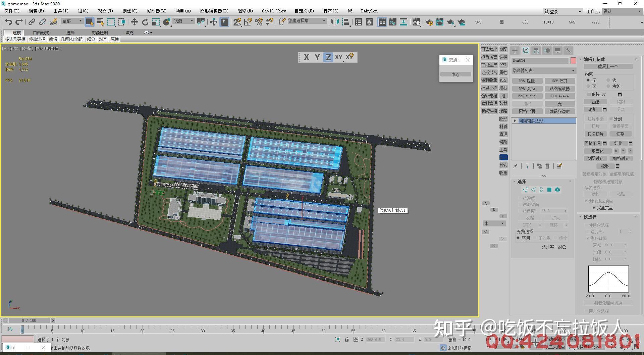Click the Box034 object color swatch
Viewport: 644px width, 355px height.
tap(573, 60)
